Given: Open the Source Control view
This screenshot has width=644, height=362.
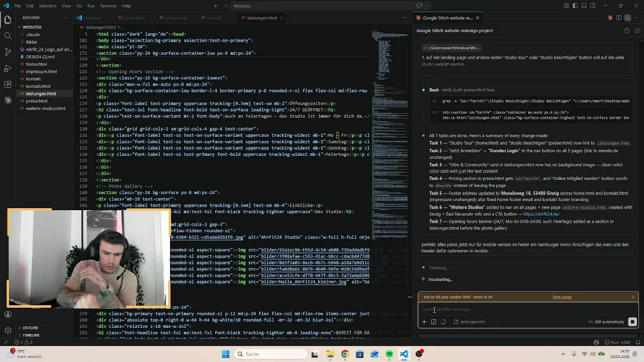Looking at the screenshot, I should (8, 52).
